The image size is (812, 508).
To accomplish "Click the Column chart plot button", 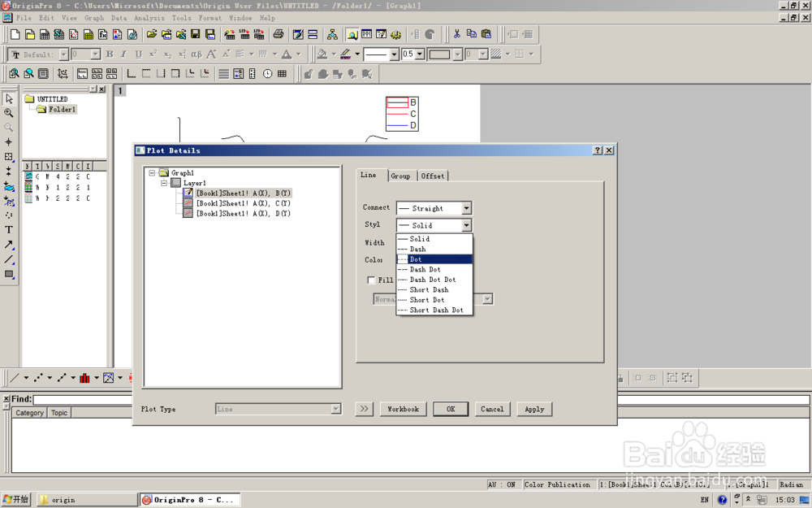I will pos(85,378).
